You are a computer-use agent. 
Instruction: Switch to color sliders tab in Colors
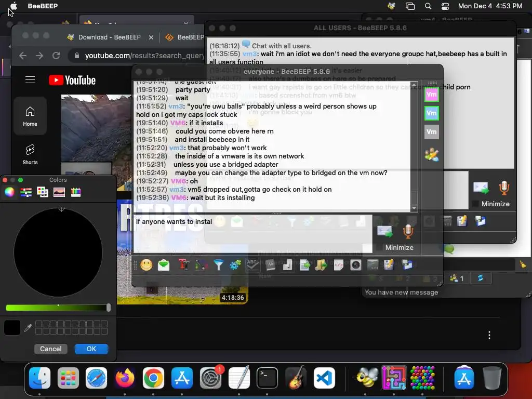coord(26,192)
